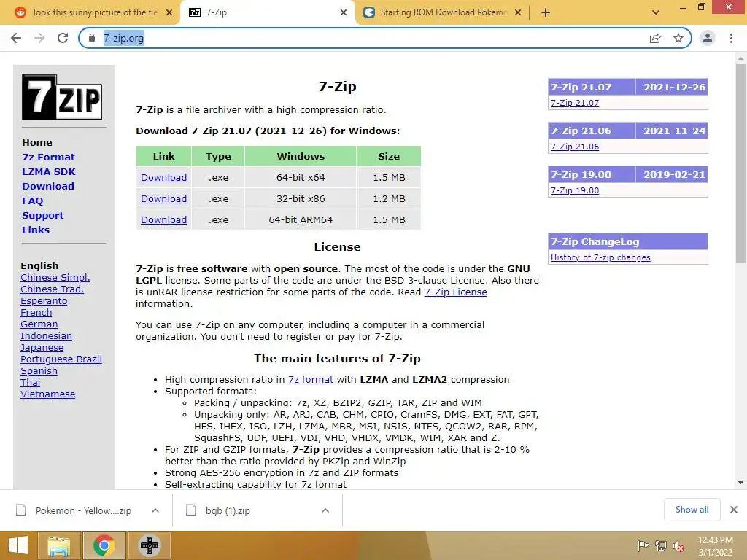Viewport: 747px width, 560px height.
Task: Open the LZMA SDK sidebar link
Action: point(49,171)
